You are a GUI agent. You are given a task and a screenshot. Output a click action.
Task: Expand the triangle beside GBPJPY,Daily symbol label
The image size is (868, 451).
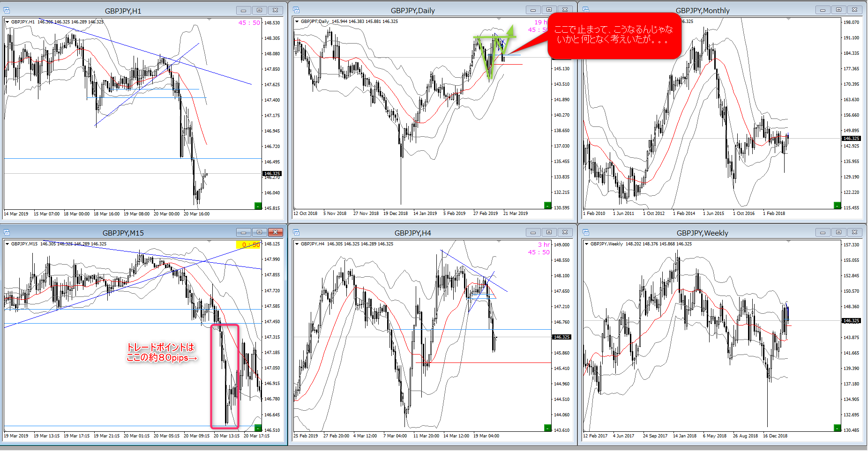[297, 22]
